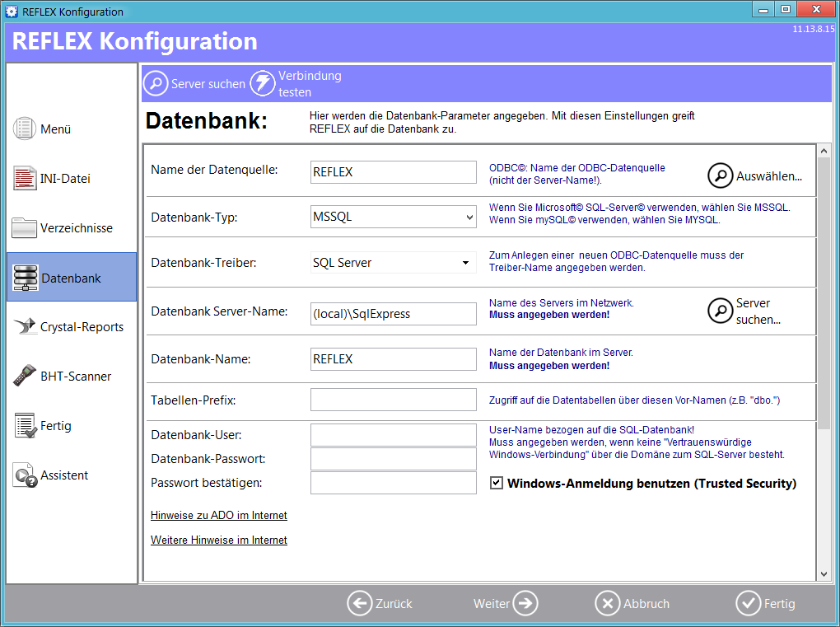Minimize the REFLEX Konfiguration window
Screen dimensions: 840x627
tap(763, 9)
